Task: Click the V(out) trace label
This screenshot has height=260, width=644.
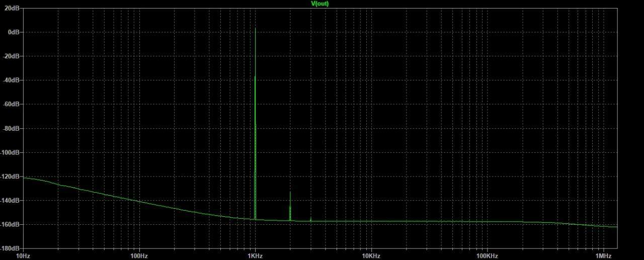Action: [x=320, y=4]
